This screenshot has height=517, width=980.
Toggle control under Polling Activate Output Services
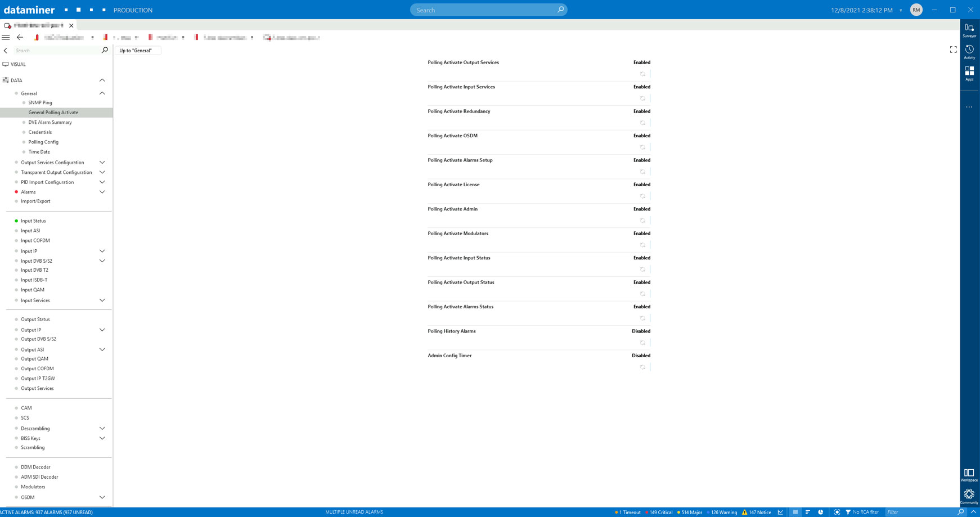(x=642, y=74)
